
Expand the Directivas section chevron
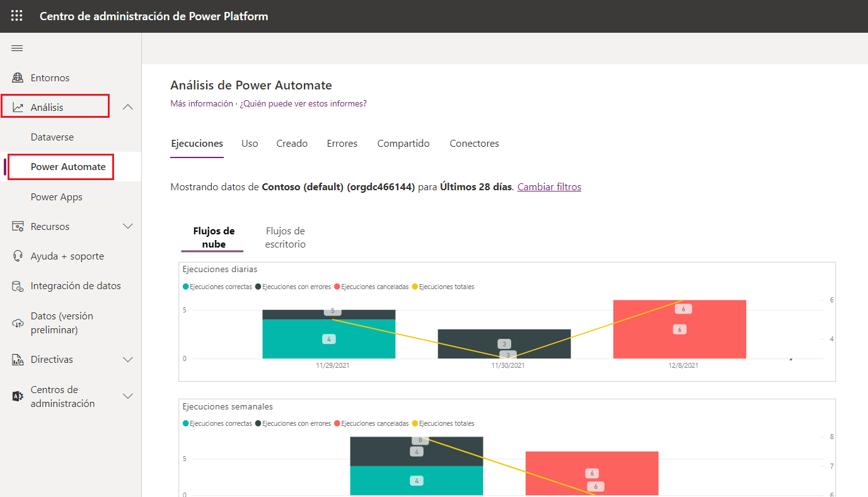pyautogui.click(x=128, y=360)
